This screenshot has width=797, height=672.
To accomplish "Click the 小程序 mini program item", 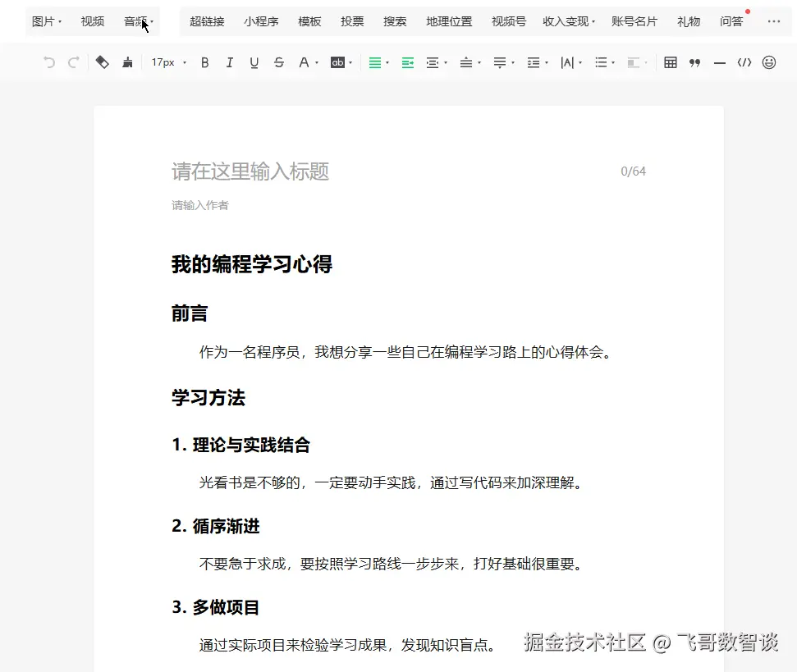I will pyautogui.click(x=261, y=21).
